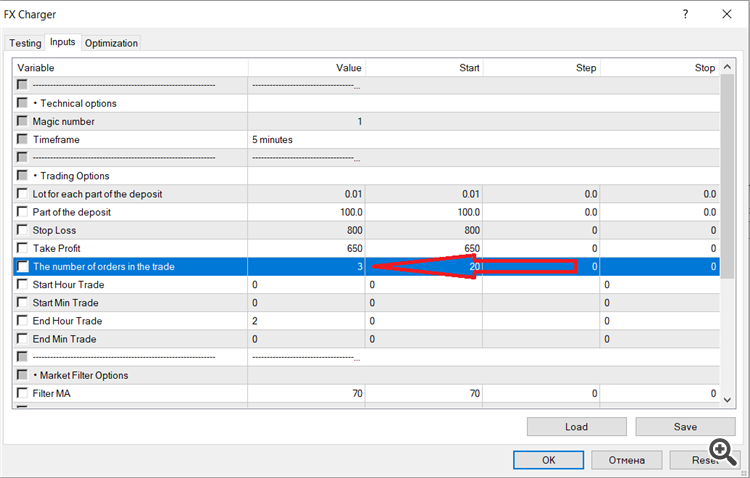This screenshot has height=478, width=750.
Task: Click the help question mark icon
Action: click(685, 14)
